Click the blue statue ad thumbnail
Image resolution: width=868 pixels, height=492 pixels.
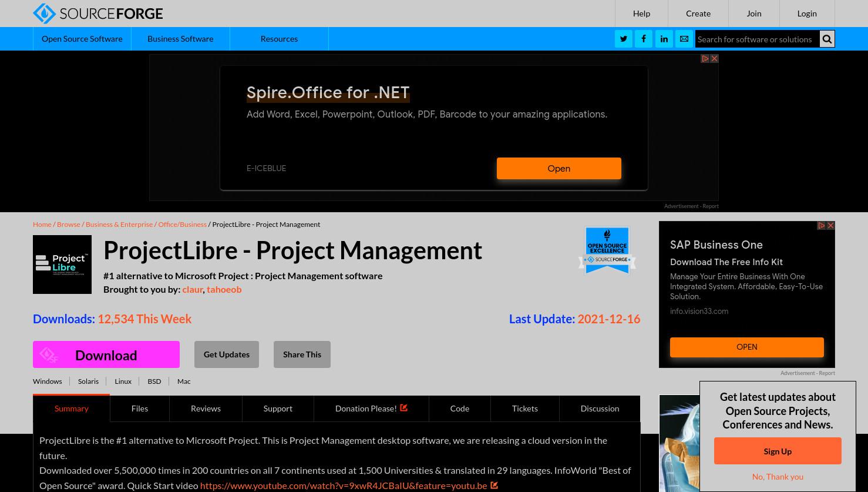[x=679, y=443]
